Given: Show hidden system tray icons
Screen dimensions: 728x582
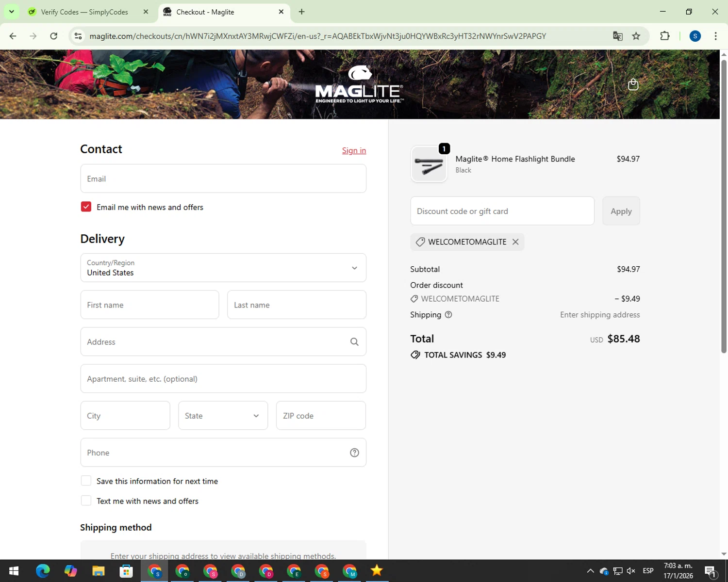Looking at the screenshot, I should tap(590, 571).
